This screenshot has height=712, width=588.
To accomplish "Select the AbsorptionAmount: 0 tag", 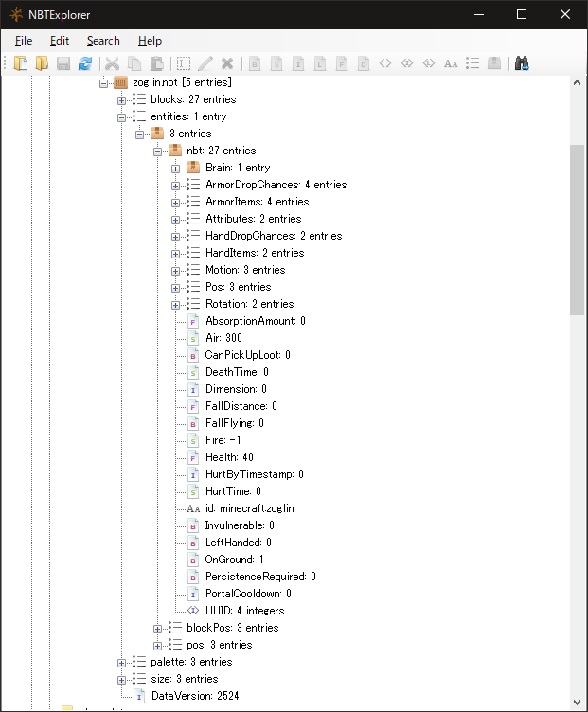I will point(255,321).
